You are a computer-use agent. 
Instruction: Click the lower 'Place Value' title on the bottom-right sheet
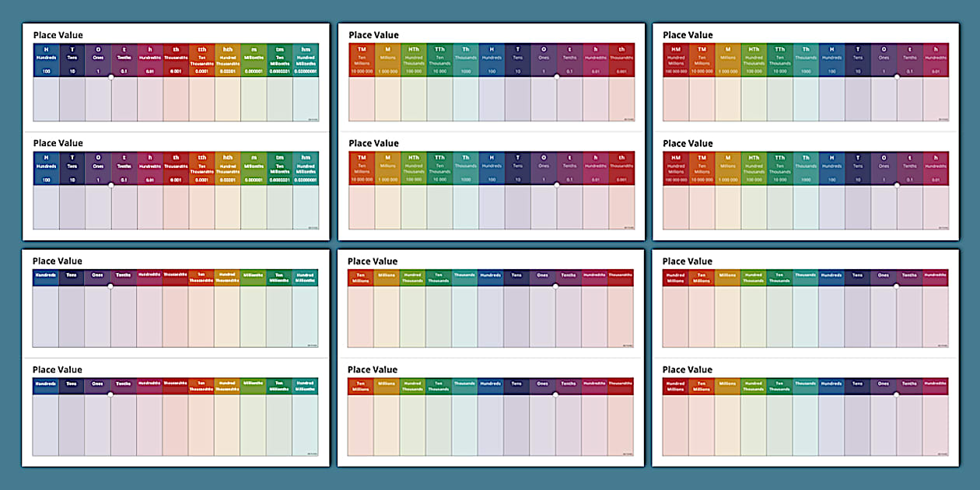coord(688,369)
